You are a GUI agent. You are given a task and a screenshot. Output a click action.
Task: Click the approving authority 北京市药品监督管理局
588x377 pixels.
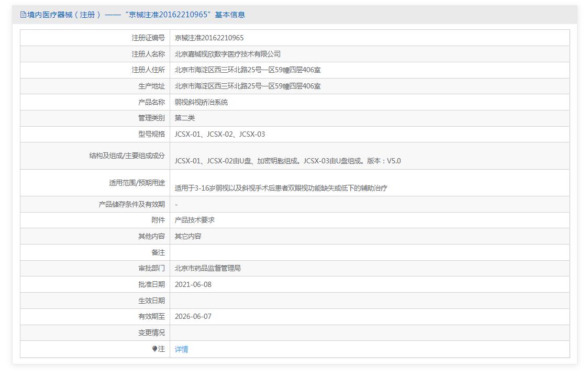pyautogui.click(x=208, y=268)
